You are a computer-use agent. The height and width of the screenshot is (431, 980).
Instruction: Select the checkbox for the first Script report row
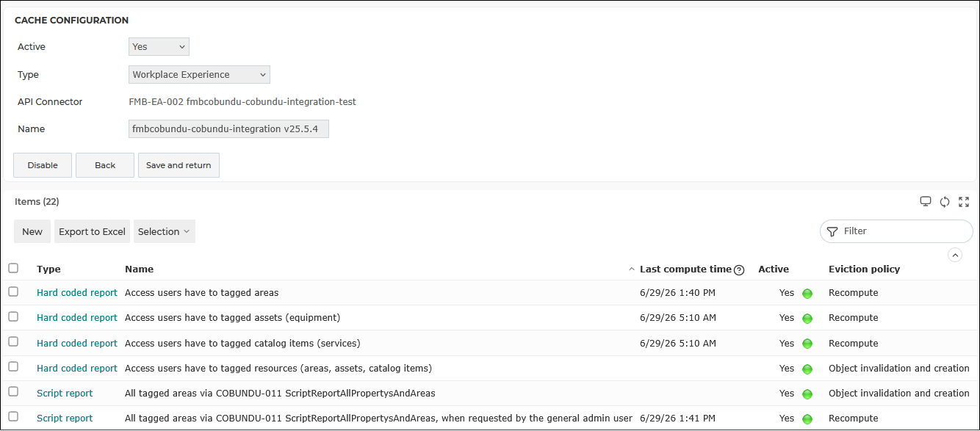tap(13, 392)
